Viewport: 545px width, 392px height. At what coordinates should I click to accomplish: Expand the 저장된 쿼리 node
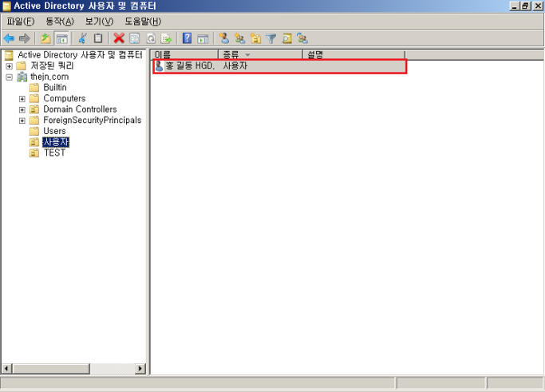click(x=9, y=66)
